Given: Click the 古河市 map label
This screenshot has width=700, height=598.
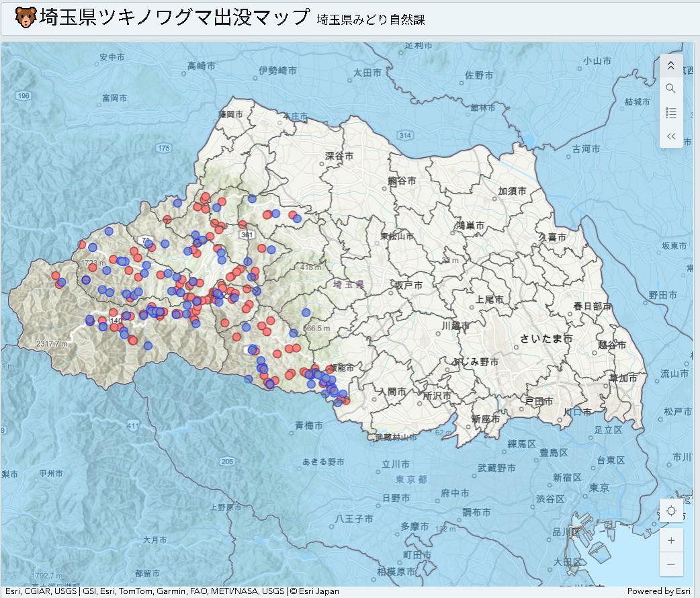Looking at the screenshot, I should 586,148.
